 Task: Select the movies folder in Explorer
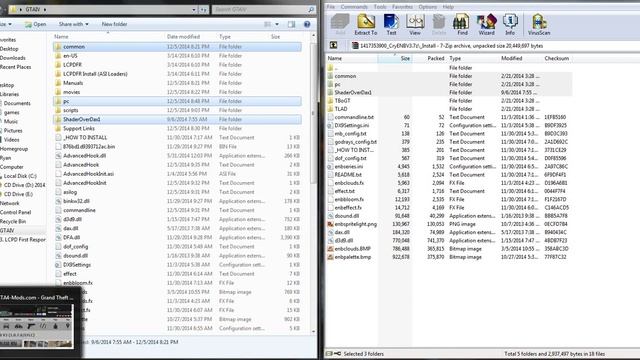pyautogui.click(x=71, y=92)
